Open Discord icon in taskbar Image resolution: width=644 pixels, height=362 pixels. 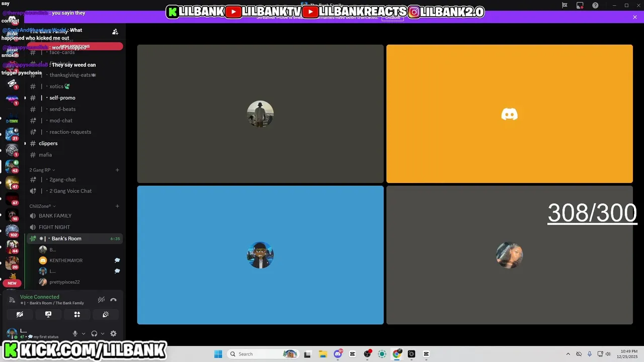pyautogui.click(x=338, y=354)
